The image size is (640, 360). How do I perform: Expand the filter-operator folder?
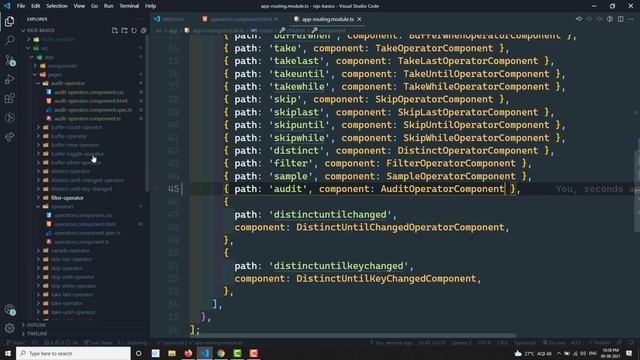point(67,198)
